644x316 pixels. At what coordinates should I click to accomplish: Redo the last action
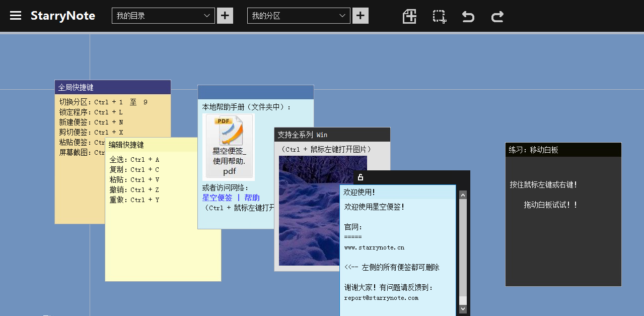[497, 16]
